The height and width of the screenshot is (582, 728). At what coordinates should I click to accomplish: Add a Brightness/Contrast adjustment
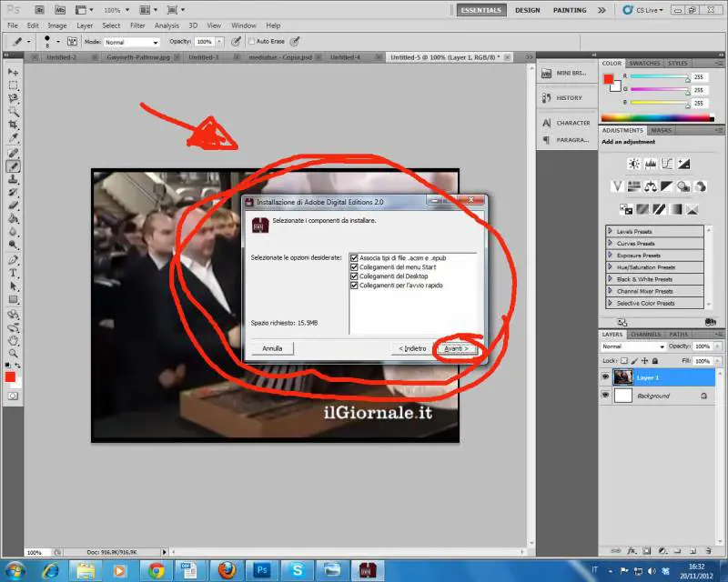[x=633, y=164]
